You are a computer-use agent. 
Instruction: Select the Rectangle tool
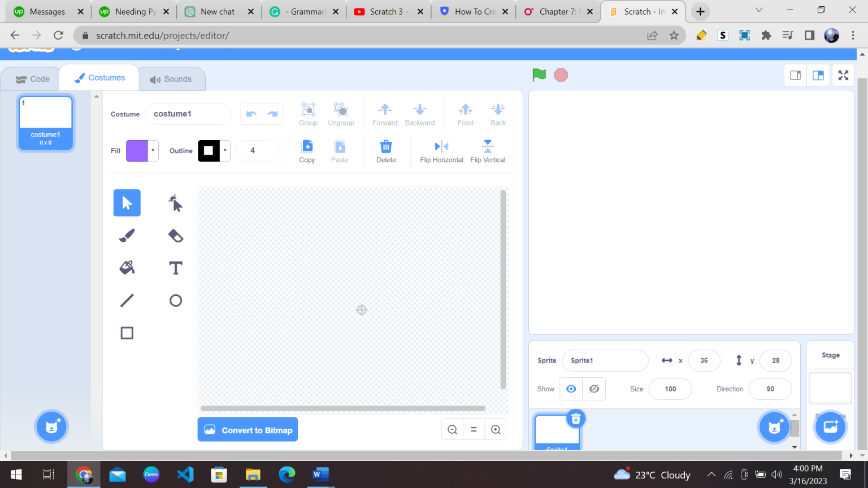pyautogui.click(x=127, y=333)
